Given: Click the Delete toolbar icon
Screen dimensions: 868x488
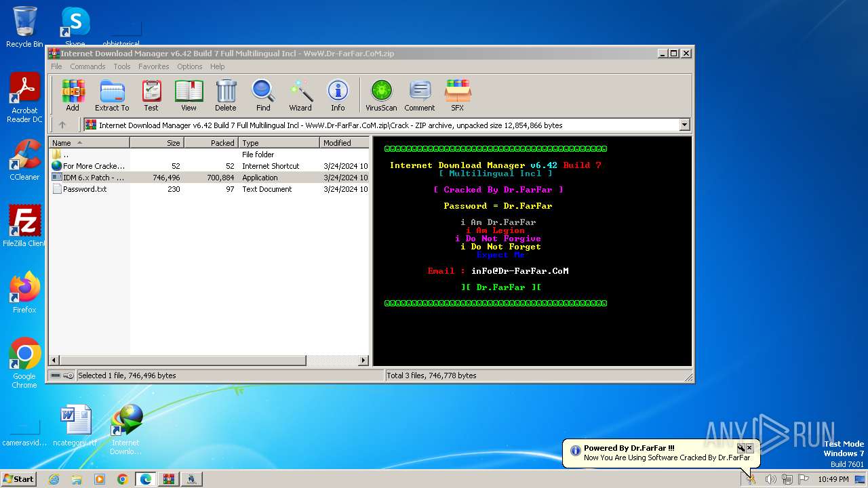Looking at the screenshot, I should 226,95.
